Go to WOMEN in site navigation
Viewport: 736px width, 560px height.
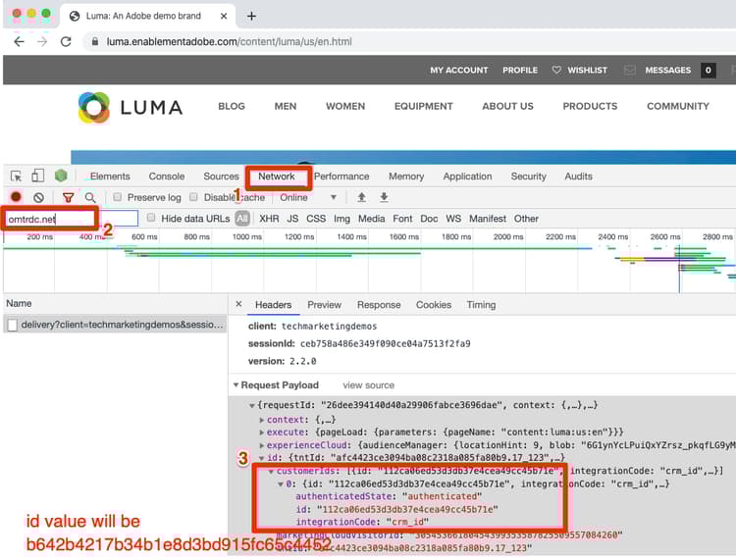[345, 106]
